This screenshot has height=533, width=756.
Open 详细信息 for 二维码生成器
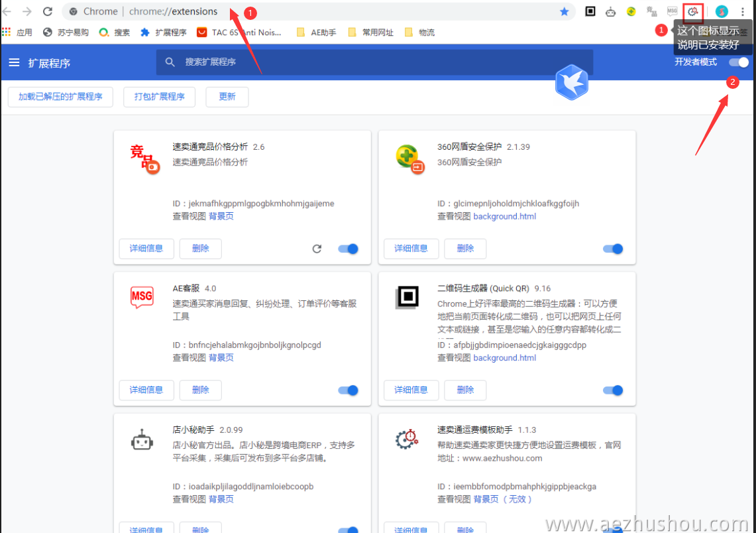pos(411,390)
